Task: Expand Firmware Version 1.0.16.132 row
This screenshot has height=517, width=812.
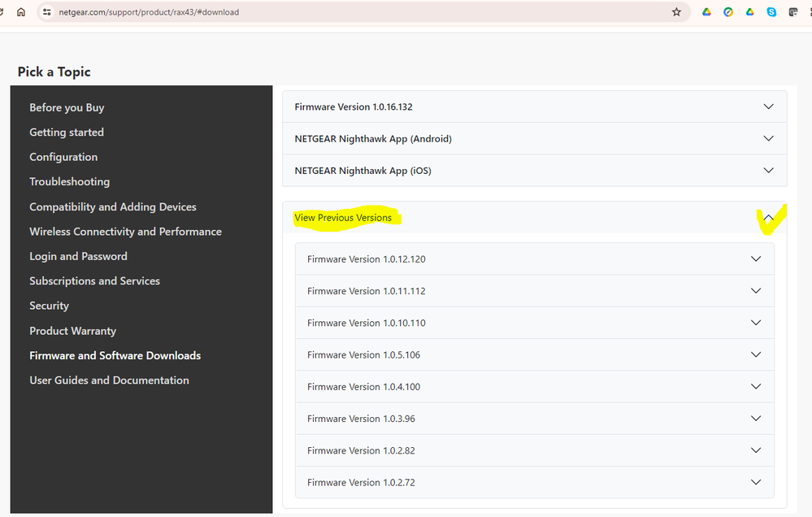Action: 535,106
